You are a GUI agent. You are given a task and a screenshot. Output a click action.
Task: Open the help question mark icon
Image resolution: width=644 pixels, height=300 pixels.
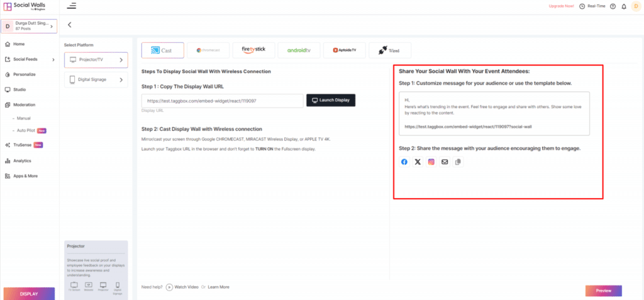pos(613,6)
